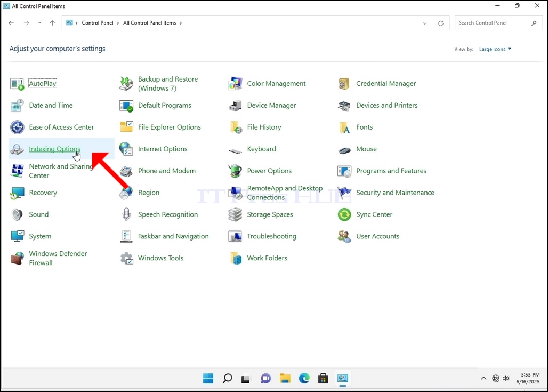
Task: Open the Windows Start menu
Action: tap(208, 378)
